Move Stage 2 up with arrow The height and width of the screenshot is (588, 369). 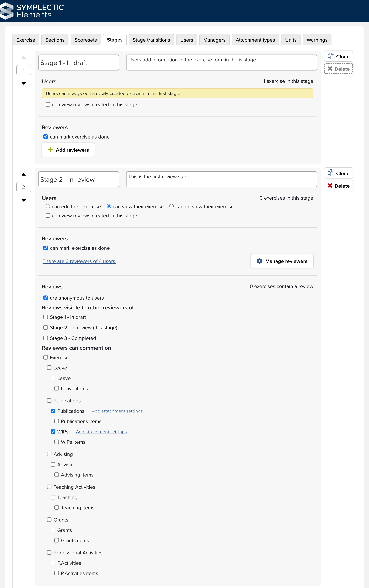[x=24, y=174]
